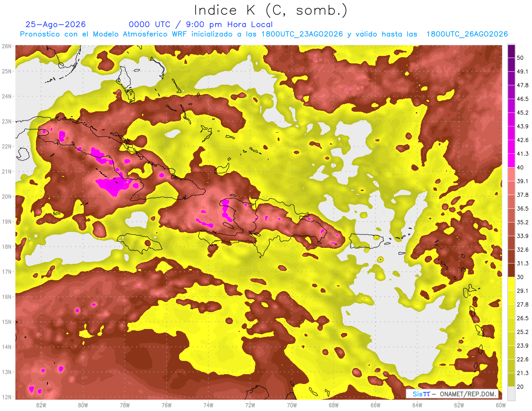
Task: Click the colorbar value '30'
Action: 521,277
